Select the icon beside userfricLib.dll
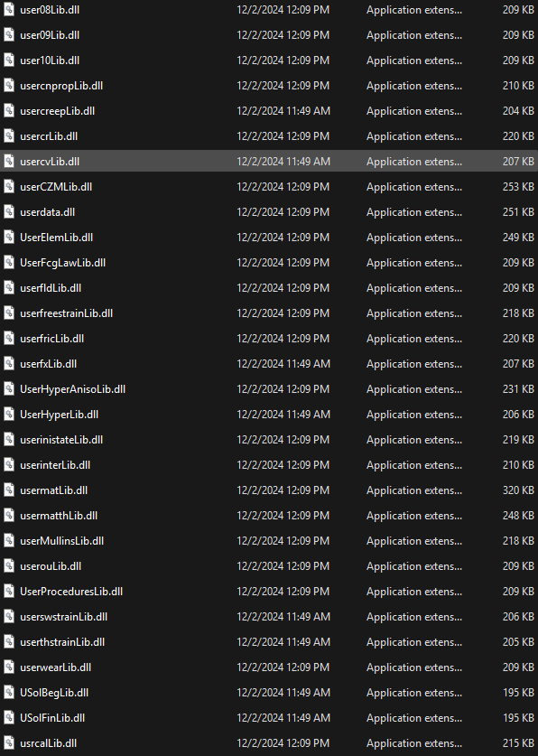 pyautogui.click(x=9, y=339)
